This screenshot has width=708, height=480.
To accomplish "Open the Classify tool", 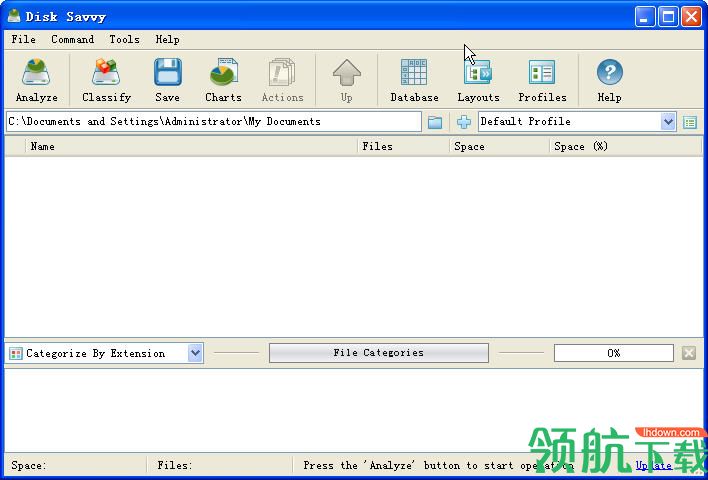I will tap(106, 80).
